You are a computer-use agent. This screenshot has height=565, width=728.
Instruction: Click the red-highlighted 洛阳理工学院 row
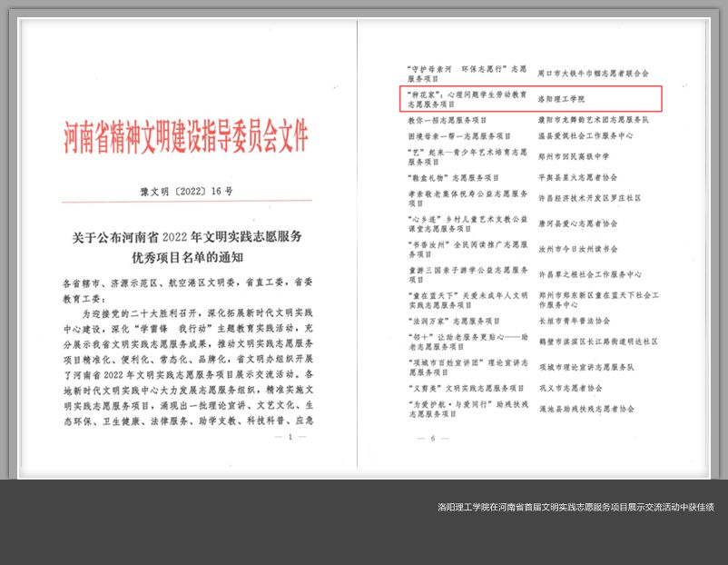click(533, 98)
